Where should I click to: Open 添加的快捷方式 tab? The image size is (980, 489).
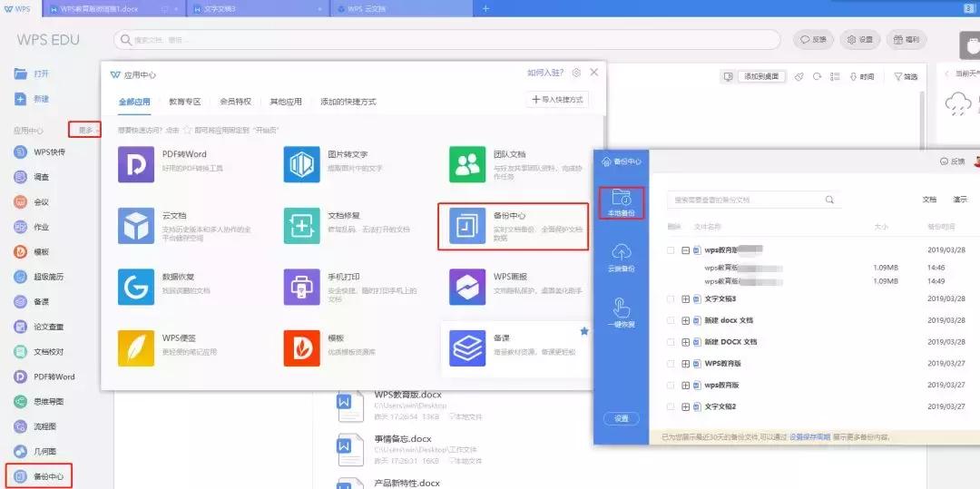[x=348, y=102]
